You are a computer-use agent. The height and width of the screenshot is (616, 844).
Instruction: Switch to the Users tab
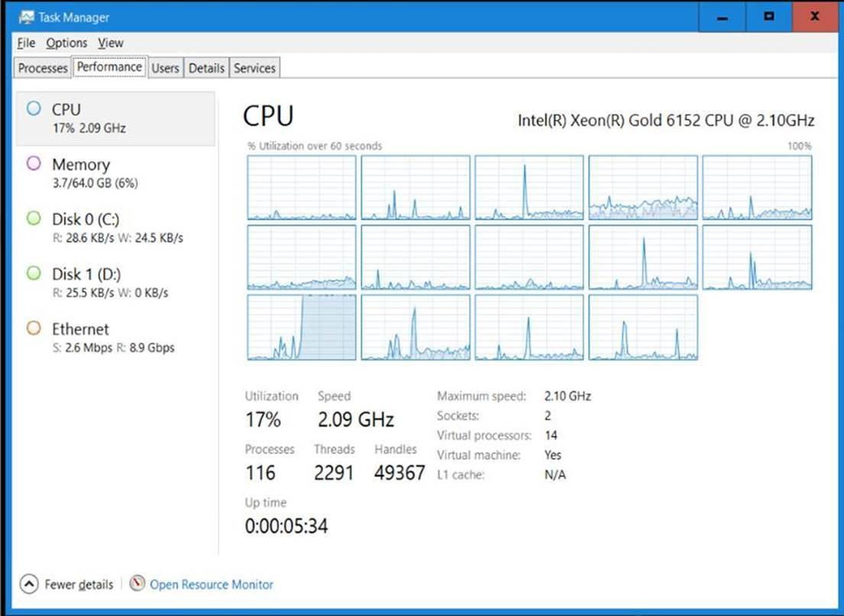[x=165, y=68]
